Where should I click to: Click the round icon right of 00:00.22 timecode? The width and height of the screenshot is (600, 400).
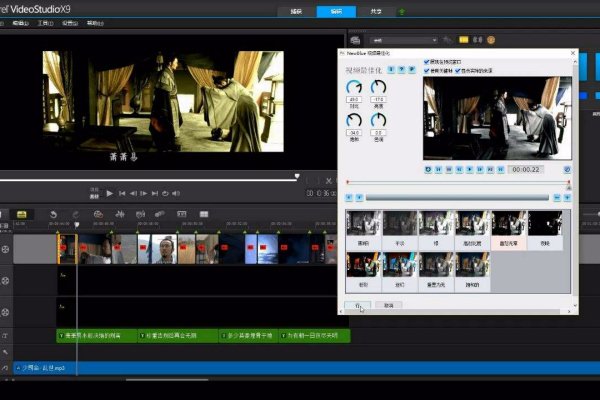tap(566, 170)
